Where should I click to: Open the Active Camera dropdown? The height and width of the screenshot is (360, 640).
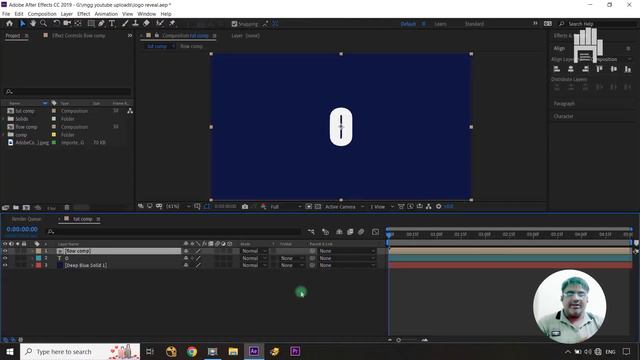click(x=344, y=207)
